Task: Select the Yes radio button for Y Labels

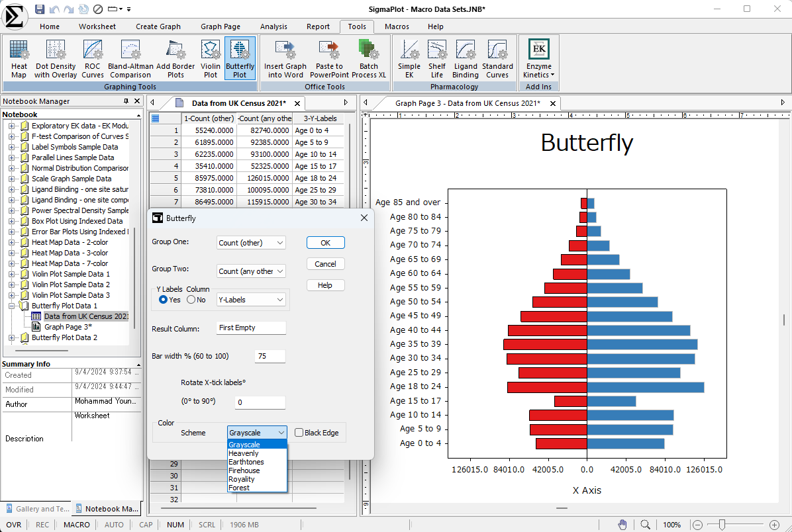Action: coord(164,300)
